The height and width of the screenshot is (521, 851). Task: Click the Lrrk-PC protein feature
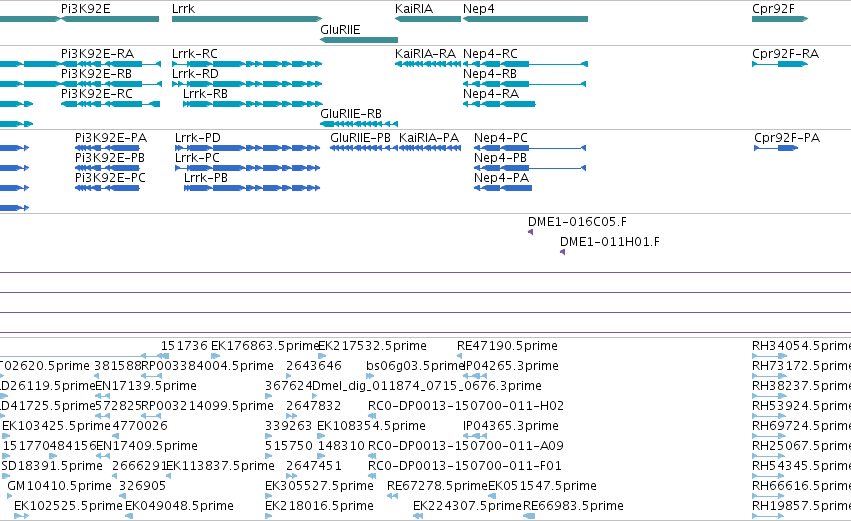pos(247,168)
